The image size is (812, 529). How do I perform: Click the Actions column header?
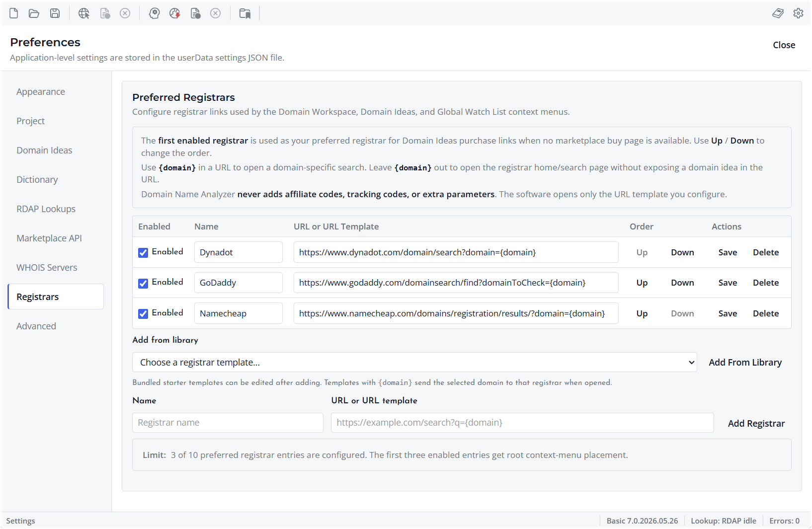pos(727,227)
